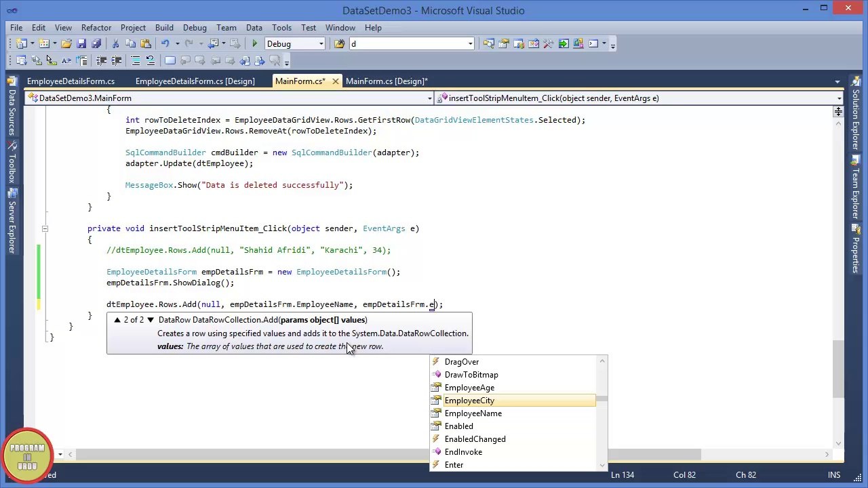Start debugging with the green play icon
Screen dimensions: 868x488
tap(255, 44)
